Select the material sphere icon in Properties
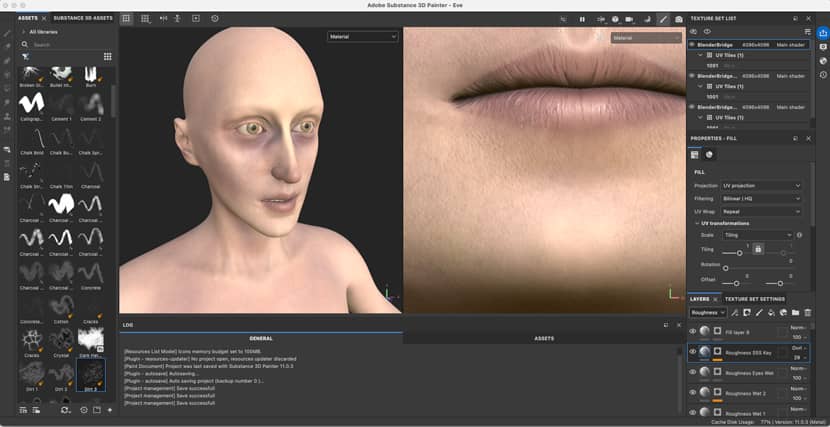Viewport: 830px width, 427px height. [709, 155]
